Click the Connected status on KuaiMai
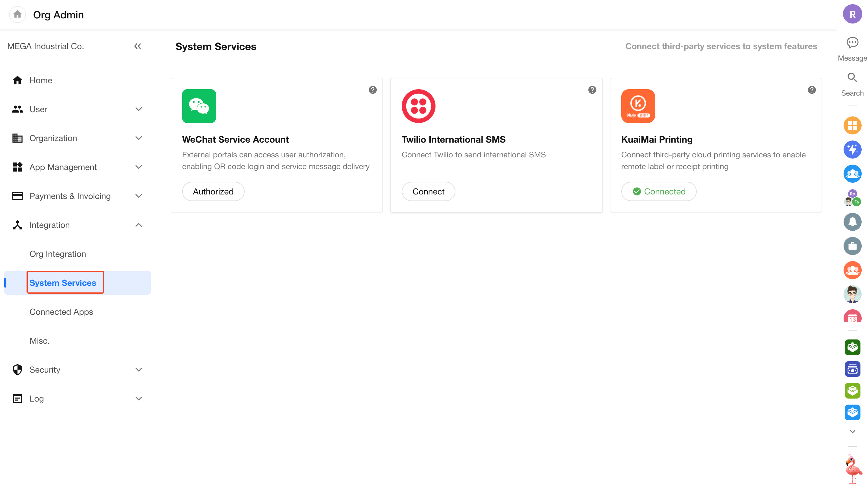 coord(659,192)
